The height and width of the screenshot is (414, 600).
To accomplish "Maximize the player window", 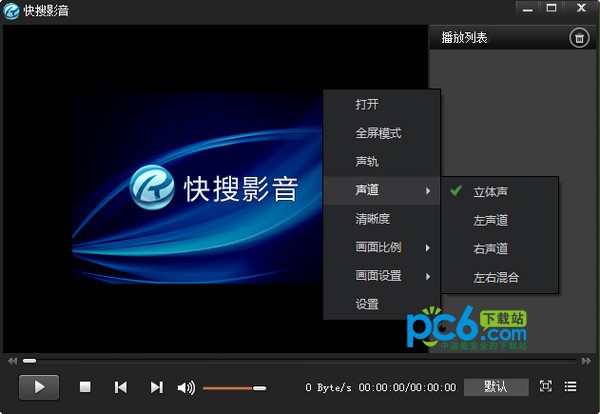I will [x=551, y=8].
